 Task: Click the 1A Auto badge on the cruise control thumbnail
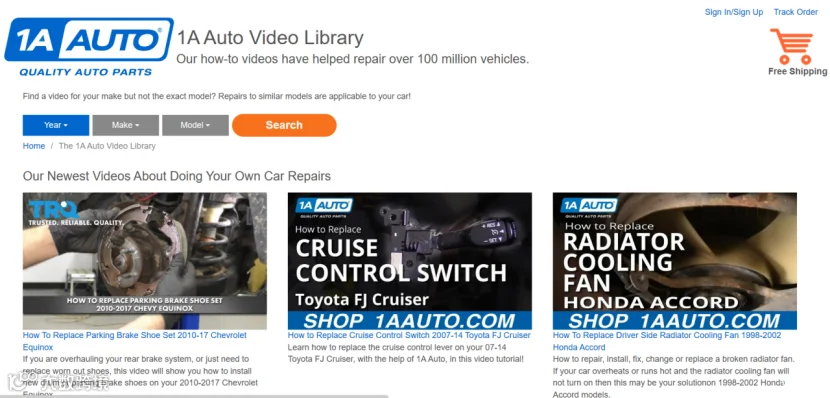pos(324,207)
